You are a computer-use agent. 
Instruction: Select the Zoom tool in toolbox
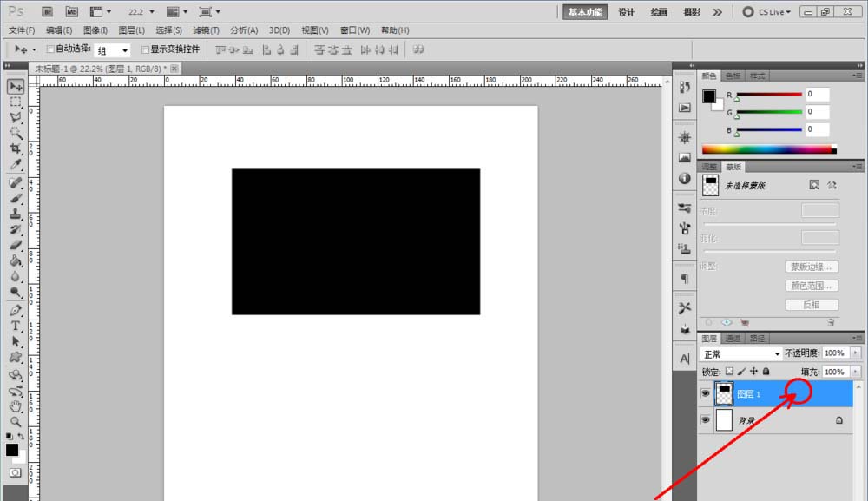16,422
